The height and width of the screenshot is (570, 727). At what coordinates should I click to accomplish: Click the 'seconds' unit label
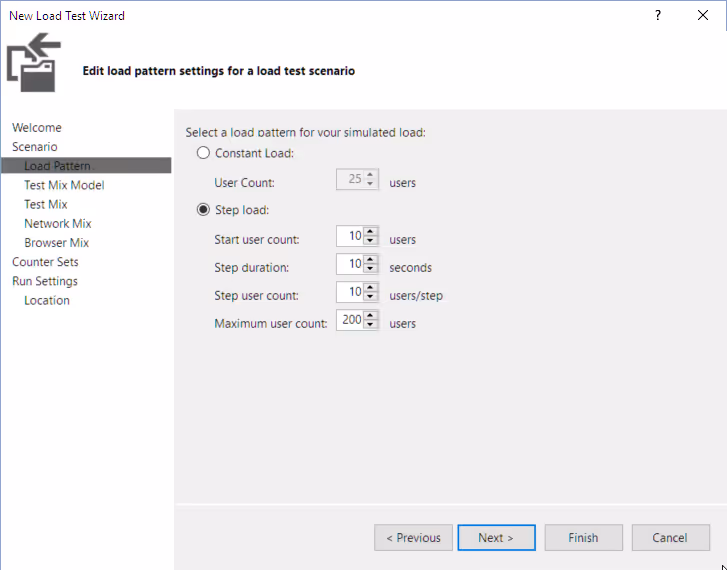coord(410,268)
